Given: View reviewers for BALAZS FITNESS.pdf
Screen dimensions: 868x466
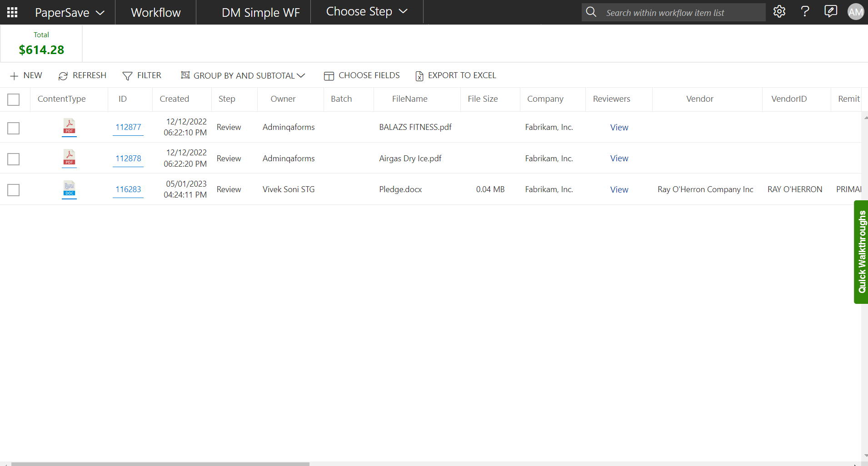Looking at the screenshot, I should coord(619,127).
